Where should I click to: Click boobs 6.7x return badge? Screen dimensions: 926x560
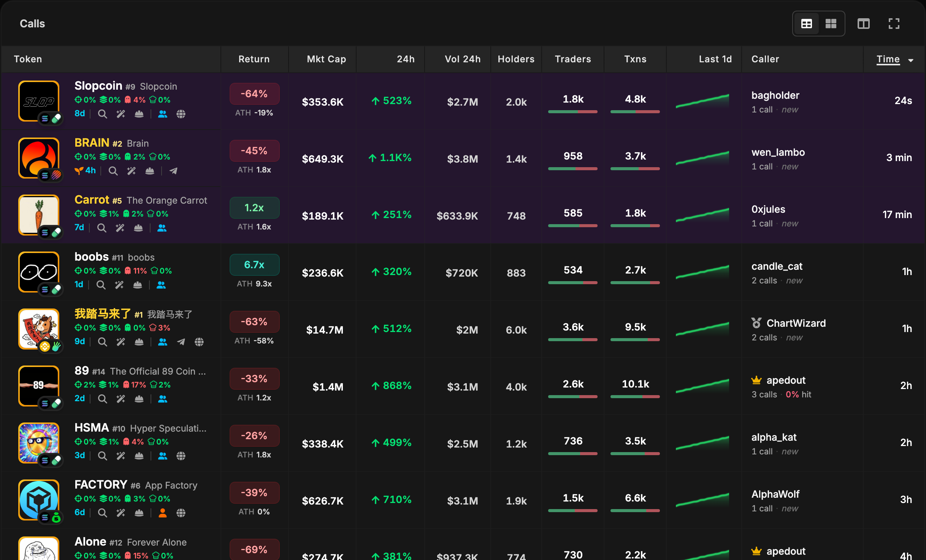click(254, 265)
